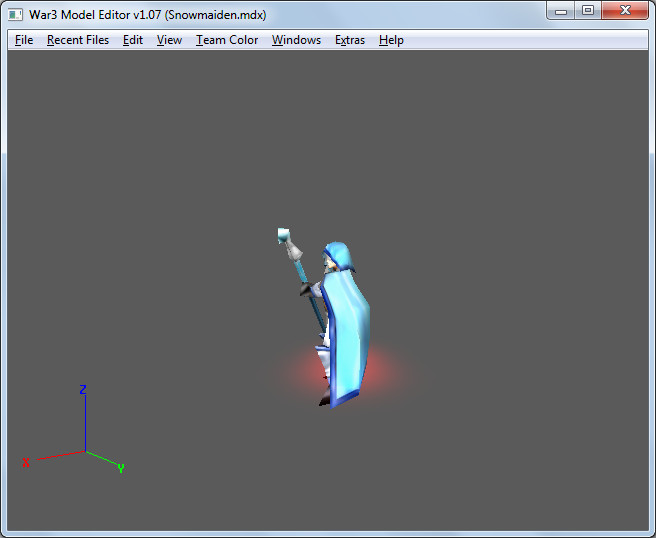Open the Extras menu
Screen dimensions: 656x538
350,40
